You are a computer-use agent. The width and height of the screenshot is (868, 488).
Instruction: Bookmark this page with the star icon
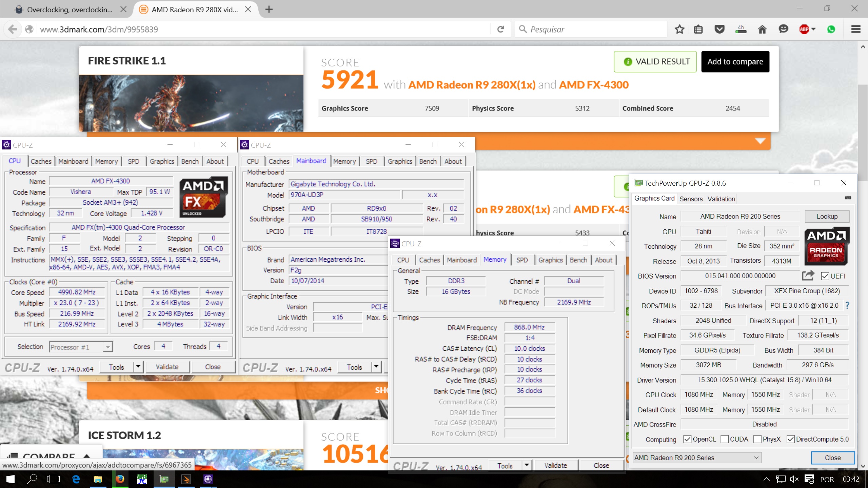click(x=679, y=29)
